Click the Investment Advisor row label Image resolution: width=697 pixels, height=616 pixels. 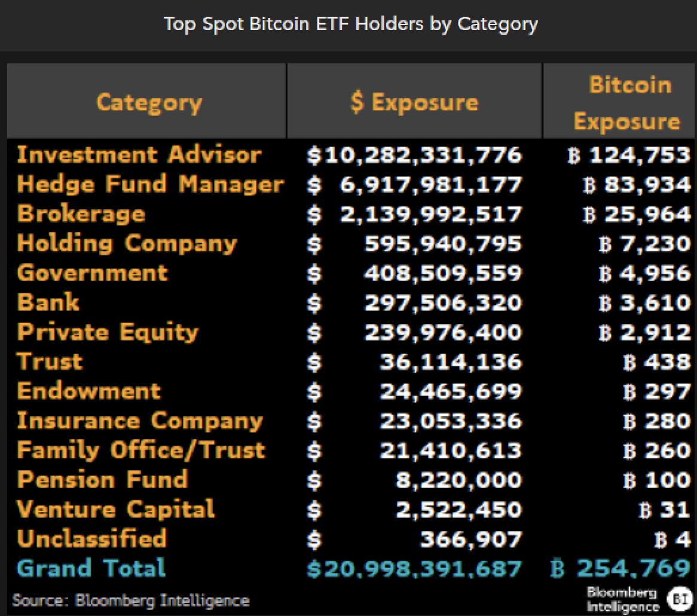(x=139, y=155)
